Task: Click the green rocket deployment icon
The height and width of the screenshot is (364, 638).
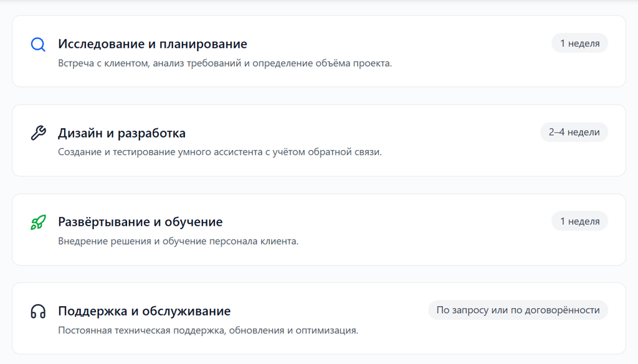Action: tap(38, 222)
